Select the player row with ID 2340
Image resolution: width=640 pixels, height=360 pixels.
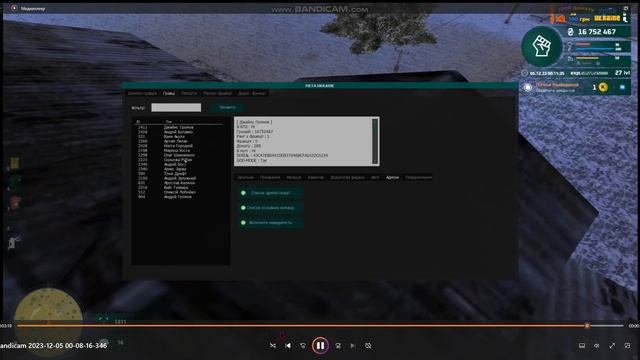178,169
